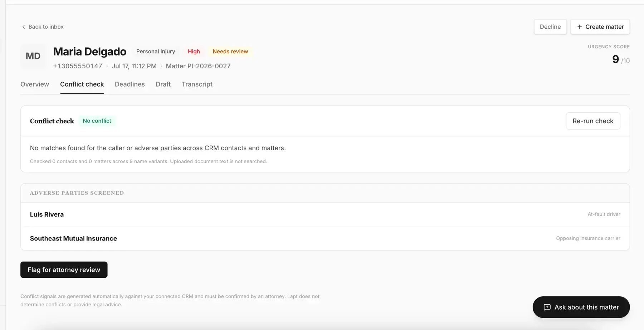Flag for attorney review
This screenshot has height=330, width=644.
(x=64, y=270)
